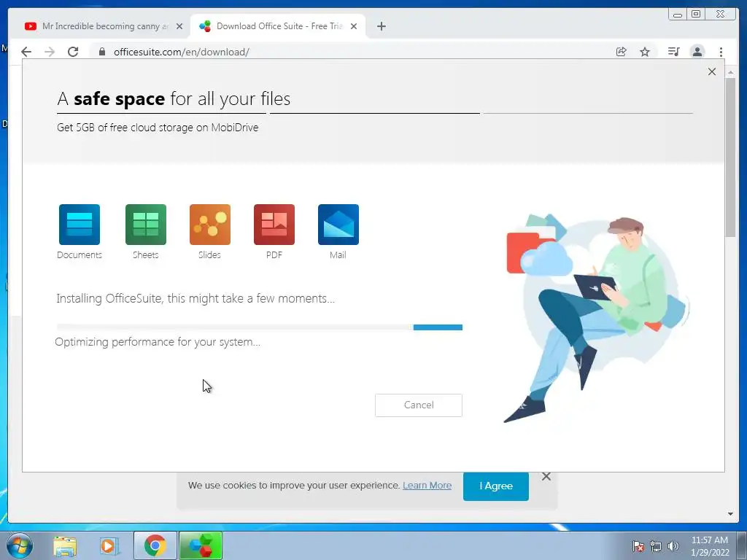Go back to previous page
The image size is (747, 560).
[26, 52]
